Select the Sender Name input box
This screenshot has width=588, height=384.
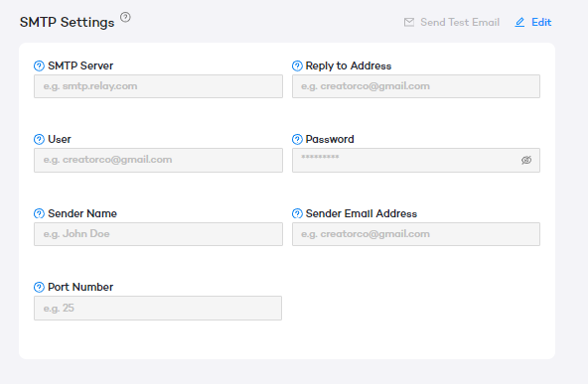tap(158, 234)
